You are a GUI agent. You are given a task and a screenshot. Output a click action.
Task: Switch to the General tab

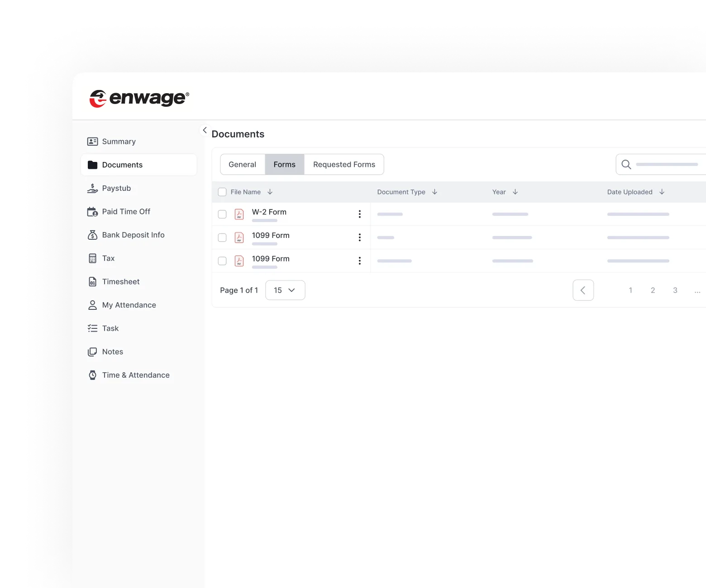tap(242, 164)
